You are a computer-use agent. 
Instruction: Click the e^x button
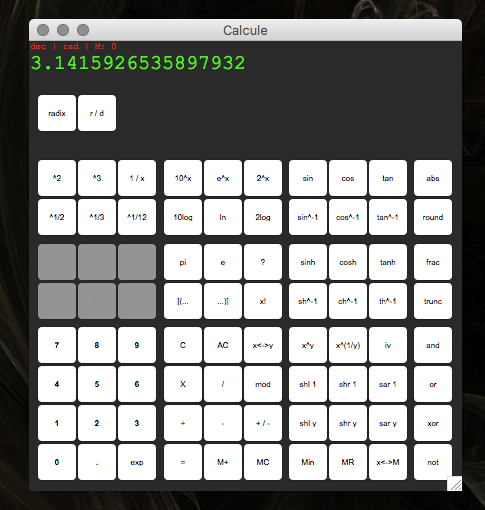coord(223,178)
